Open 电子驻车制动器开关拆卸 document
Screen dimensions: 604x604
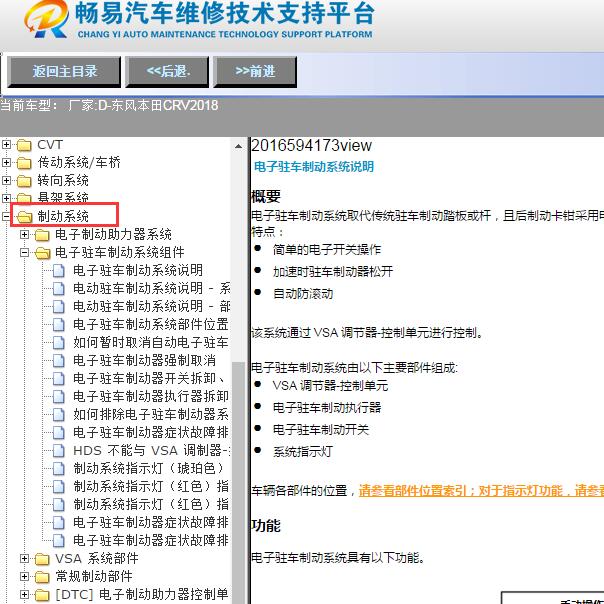coord(149,378)
